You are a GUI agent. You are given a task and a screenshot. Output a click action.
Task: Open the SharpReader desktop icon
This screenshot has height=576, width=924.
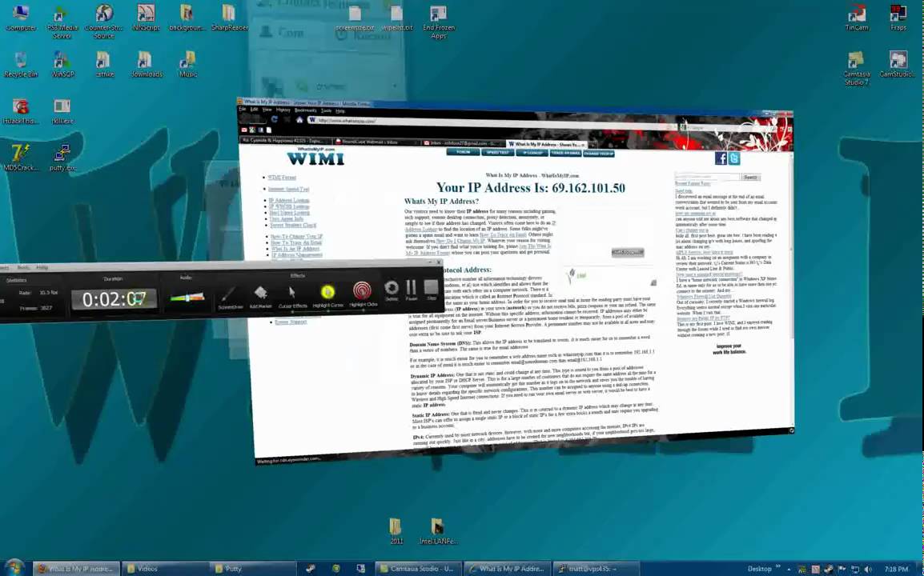point(229,17)
